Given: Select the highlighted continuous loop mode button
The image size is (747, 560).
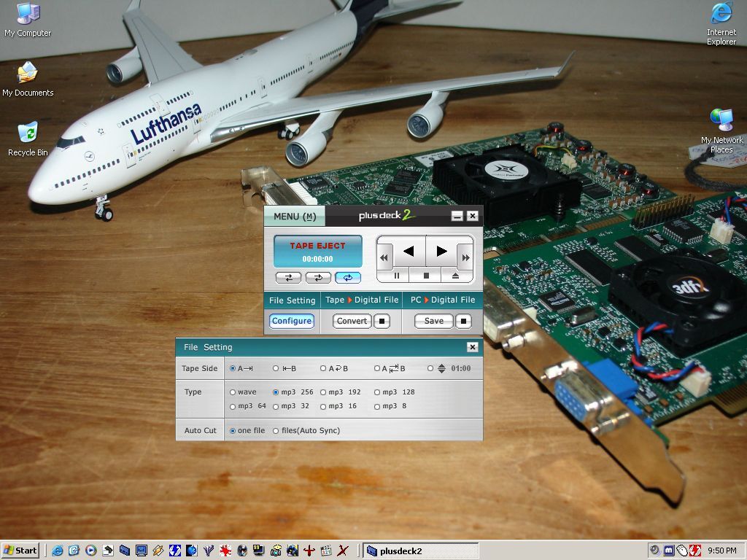Looking at the screenshot, I should 348,278.
